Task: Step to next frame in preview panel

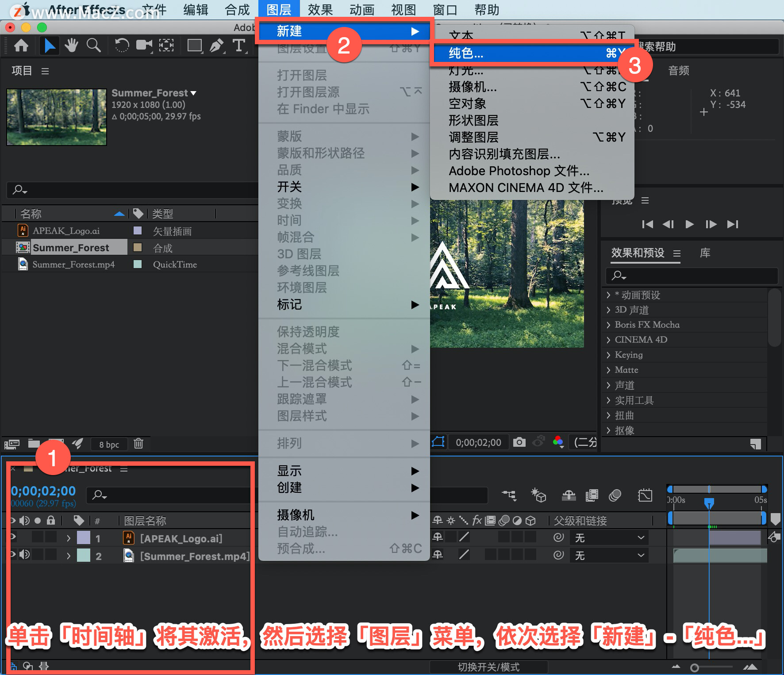Action: click(711, 224)
